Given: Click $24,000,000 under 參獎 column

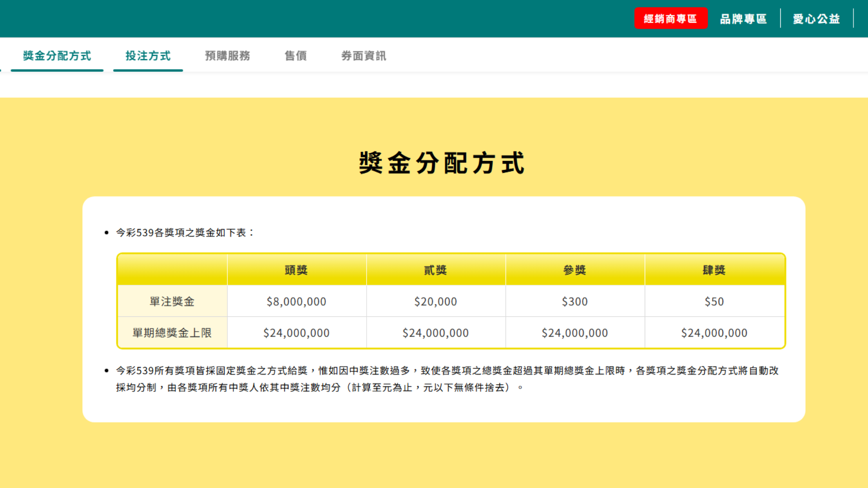Looking at the screenshot, I should point(575,333).
